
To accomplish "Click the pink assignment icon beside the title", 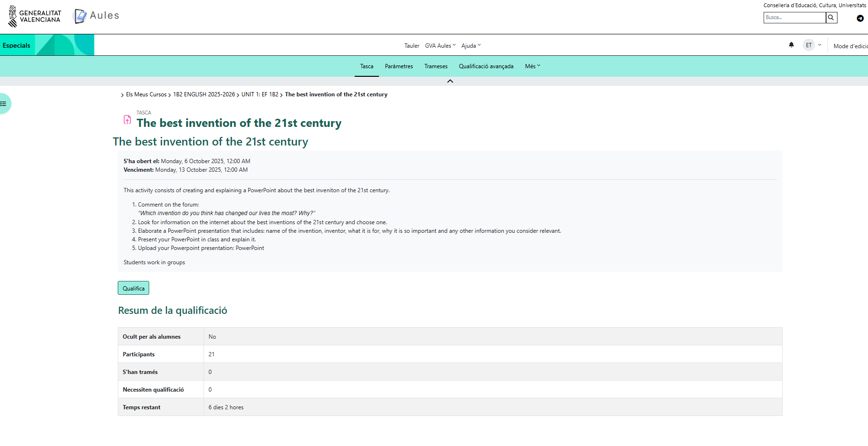I will [127, 120].
